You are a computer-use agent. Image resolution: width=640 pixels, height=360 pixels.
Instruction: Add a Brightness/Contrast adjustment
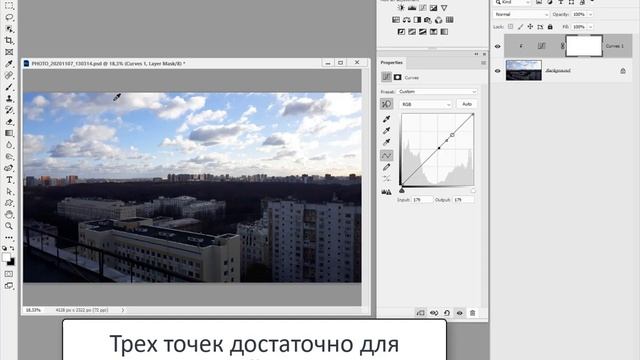tap(401, 8)
